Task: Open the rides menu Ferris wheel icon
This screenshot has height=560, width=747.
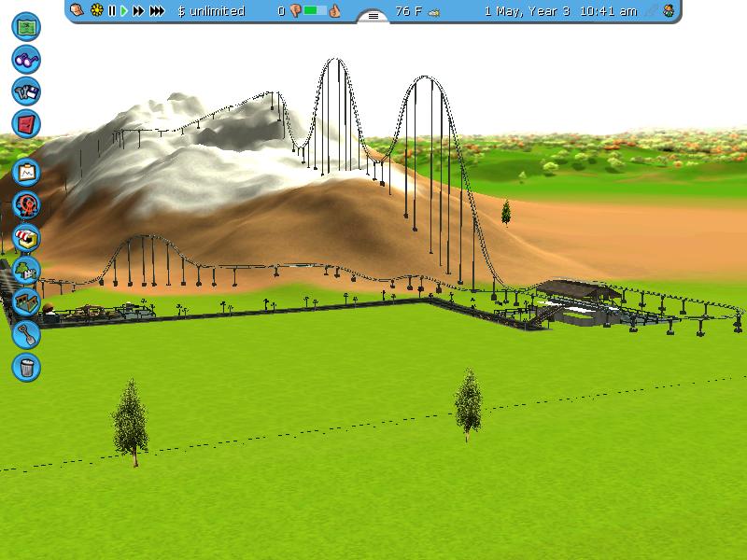Action: click(x=26, y=204)
